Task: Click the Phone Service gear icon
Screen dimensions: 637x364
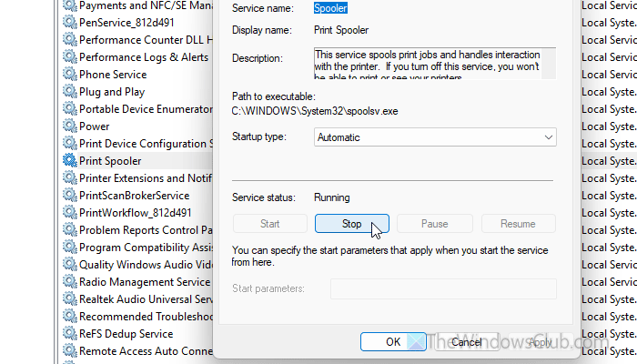Action: coord(70,75)
